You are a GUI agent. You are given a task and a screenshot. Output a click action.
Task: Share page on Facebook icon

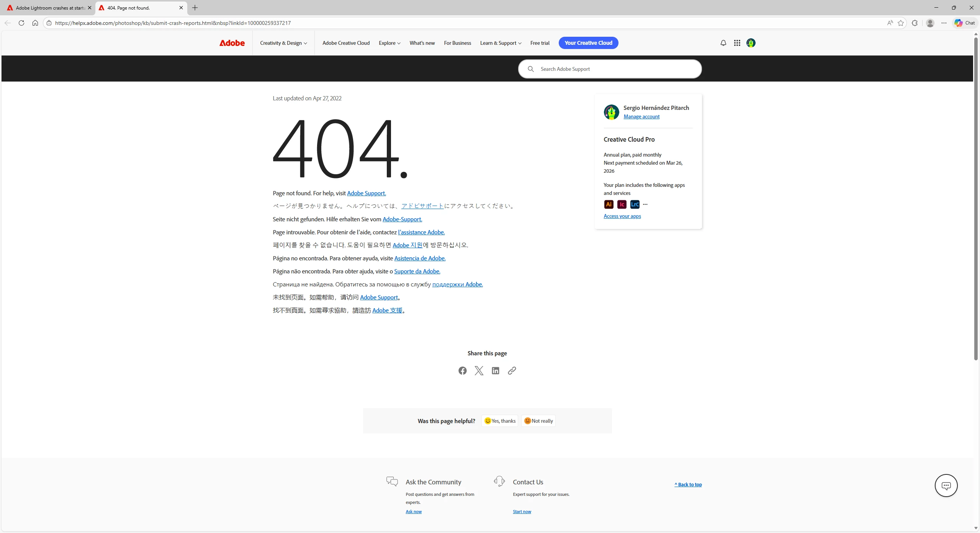462,371
